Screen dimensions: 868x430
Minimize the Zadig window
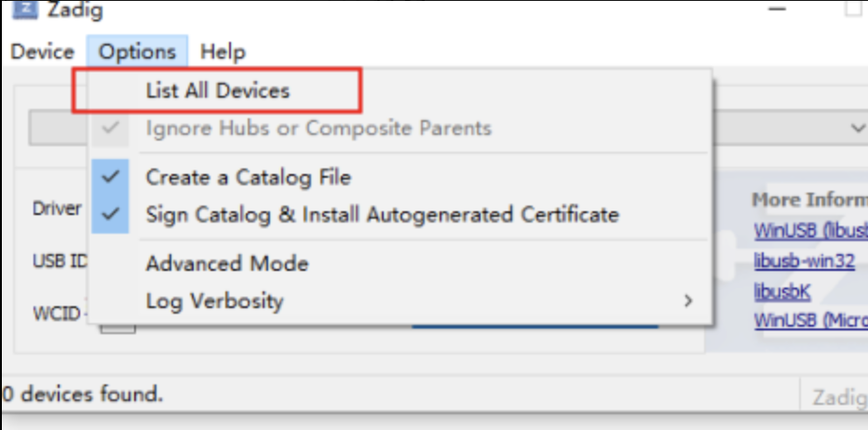pyautogui.click(x=778, y=8)
